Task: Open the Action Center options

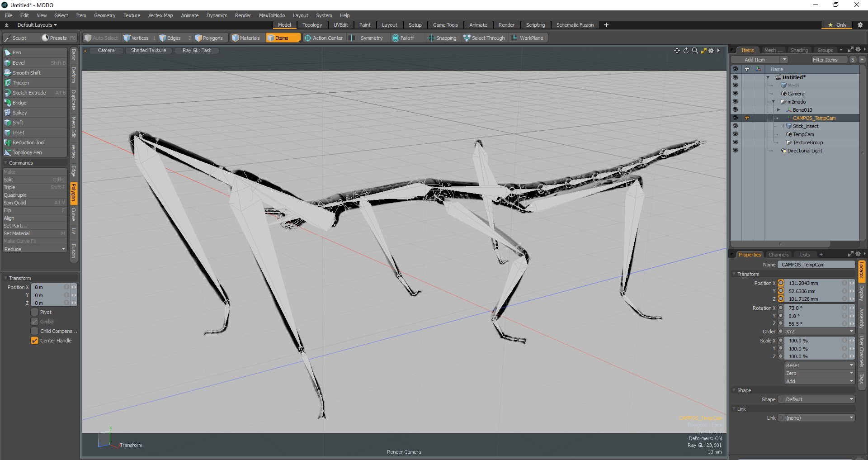Action: (324, 38)
